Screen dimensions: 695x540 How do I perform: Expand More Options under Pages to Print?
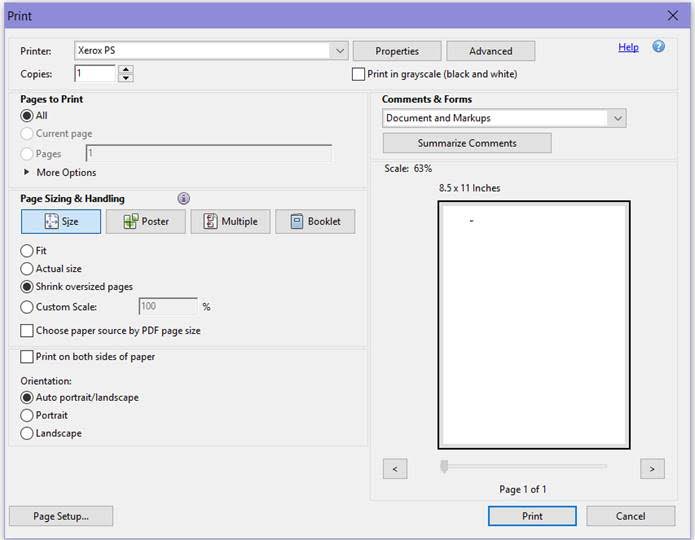point(60,172)
